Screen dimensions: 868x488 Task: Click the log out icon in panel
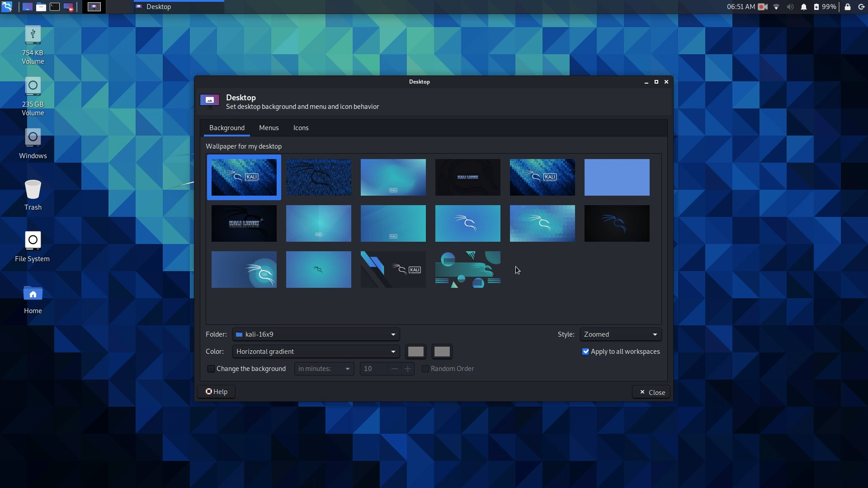pos(861,7)
